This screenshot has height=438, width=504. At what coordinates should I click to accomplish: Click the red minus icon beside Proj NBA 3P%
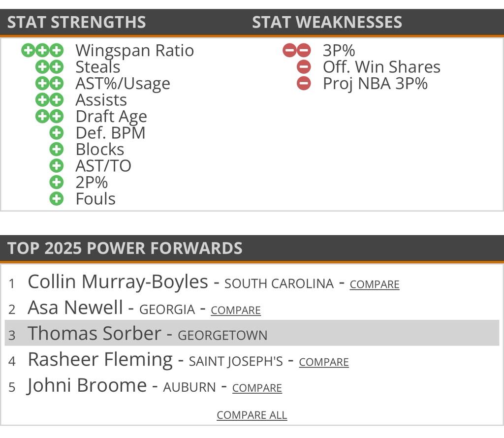point(304,84)
